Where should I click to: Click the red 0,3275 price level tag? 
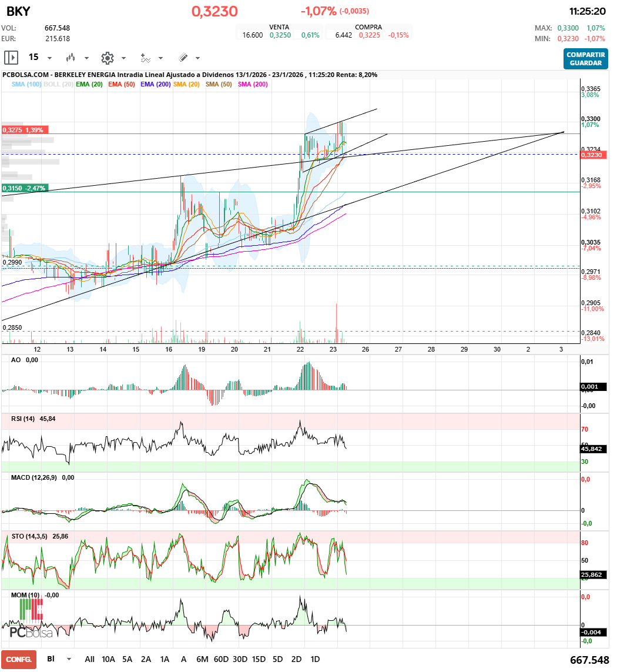click(x=25, y=129)
